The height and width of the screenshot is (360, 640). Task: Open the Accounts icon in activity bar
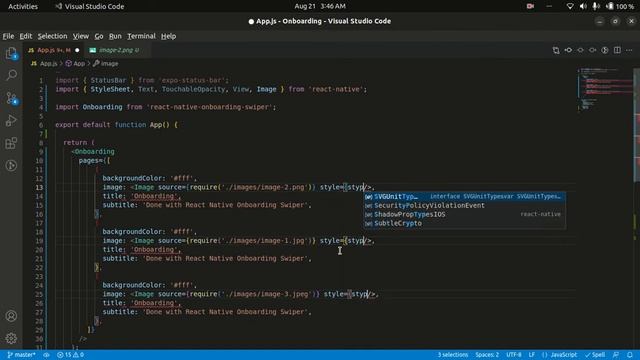pyautogui.click(x=11, y=316)
